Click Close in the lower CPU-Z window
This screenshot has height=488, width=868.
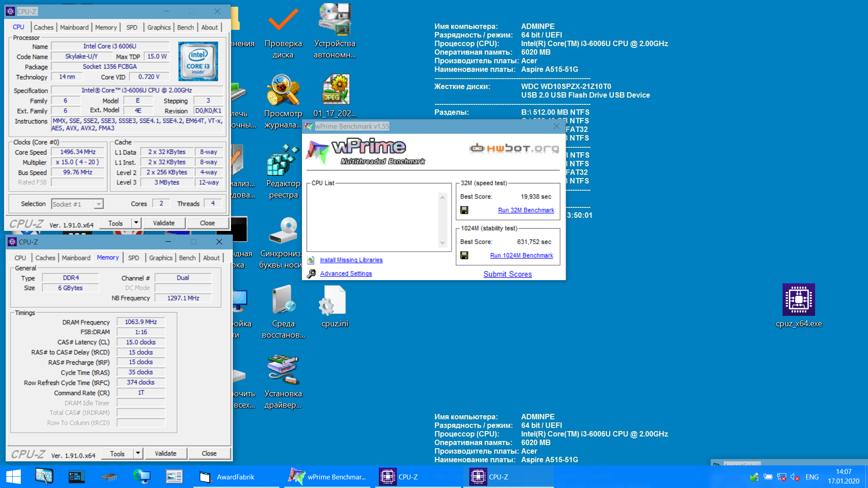tap(209, 454)
